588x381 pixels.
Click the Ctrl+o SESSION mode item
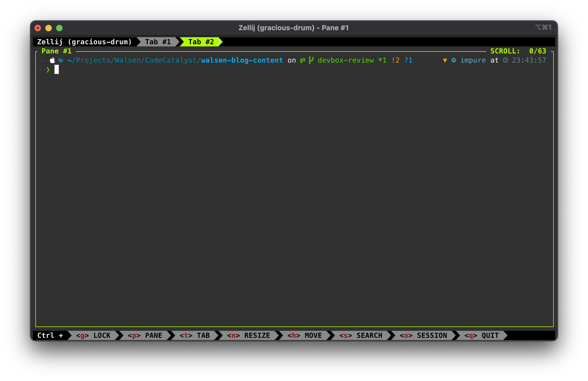(x=423, y=335)
